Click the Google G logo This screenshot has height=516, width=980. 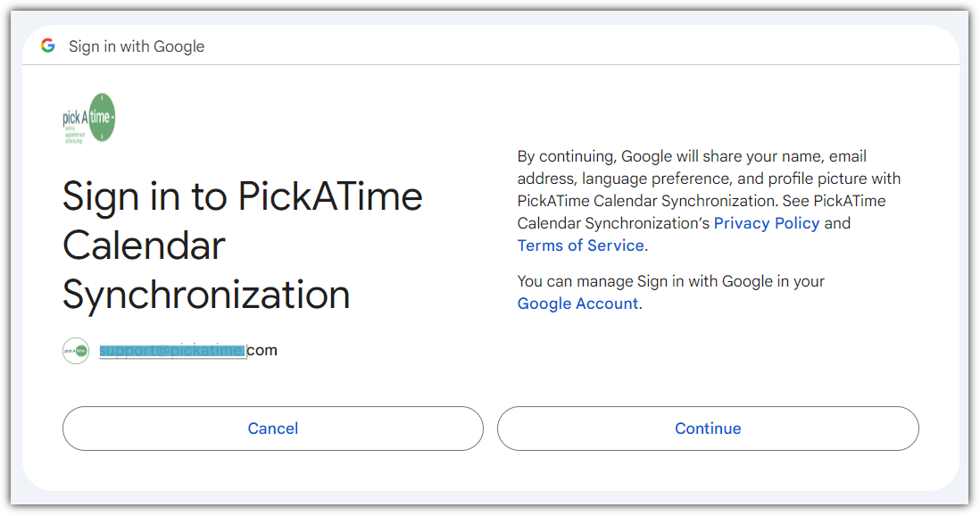click(48, 46)
